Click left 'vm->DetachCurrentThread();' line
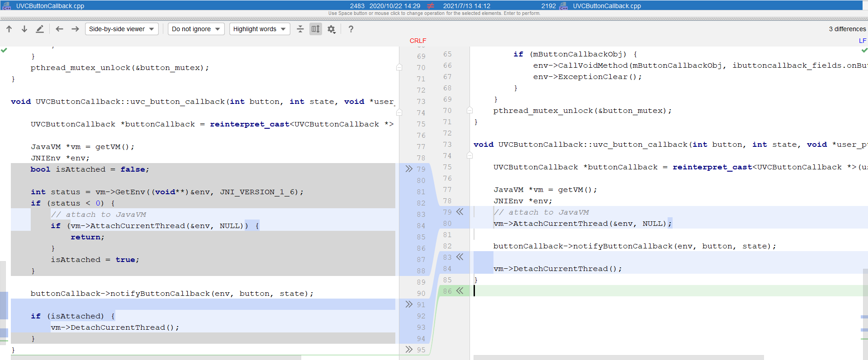868x360 pixels. (x=115, y=327)
